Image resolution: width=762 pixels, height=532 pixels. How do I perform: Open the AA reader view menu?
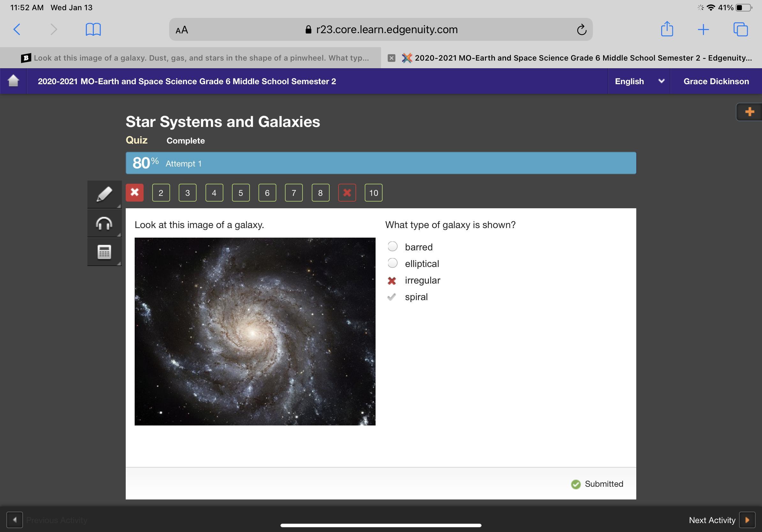pos(182,30)
